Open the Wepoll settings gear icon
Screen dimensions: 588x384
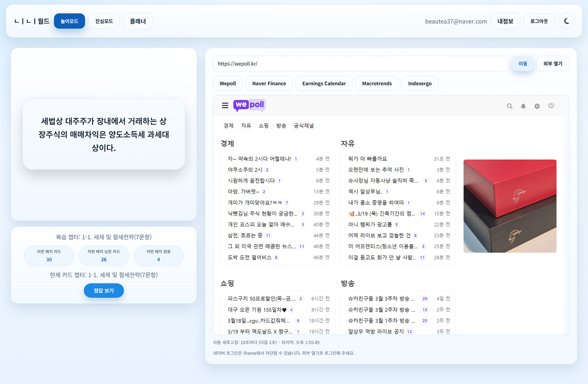coord(537,106)
